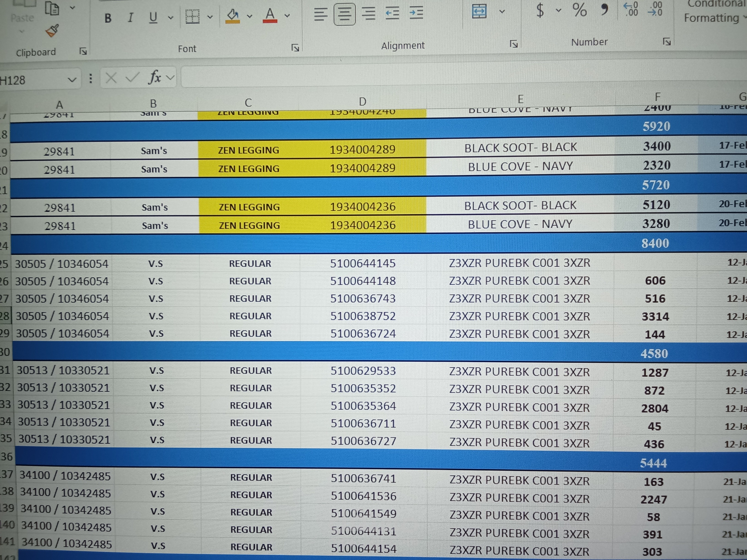Click the Insert Function fx icon
This screenshot has height=560, width=747.
click(x=155, y=78)
